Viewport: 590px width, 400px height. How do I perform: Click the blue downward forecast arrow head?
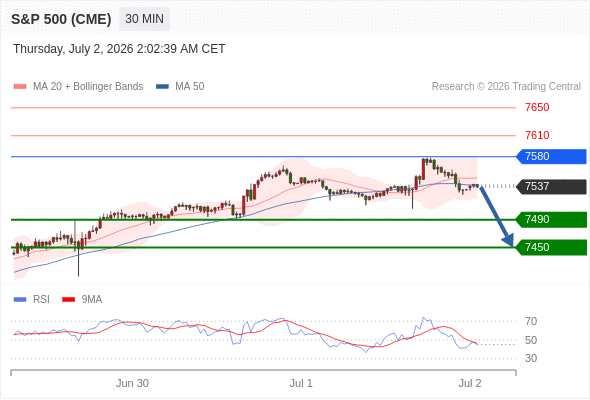click(508, 240)
